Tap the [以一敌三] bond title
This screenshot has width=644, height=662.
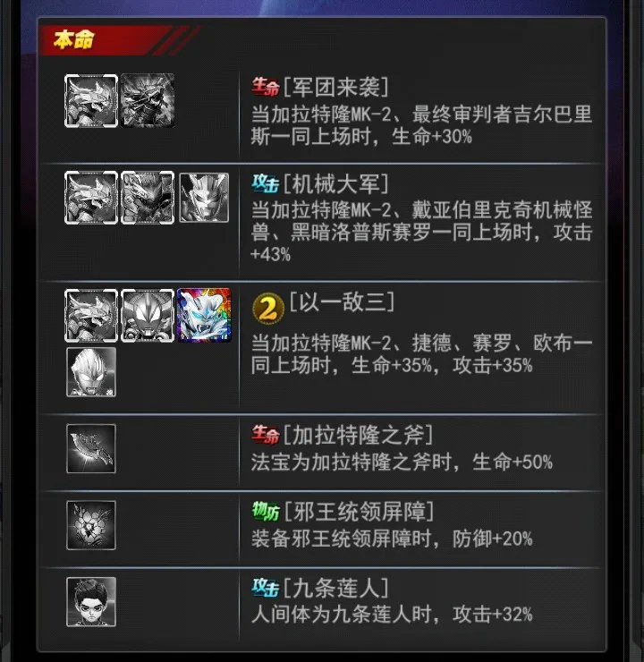point(343,301)
